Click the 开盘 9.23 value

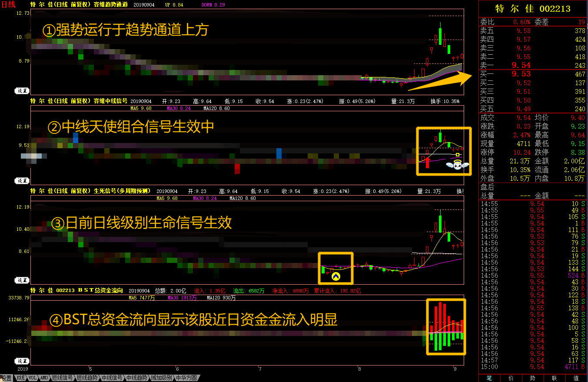click(x=578, y=126)
